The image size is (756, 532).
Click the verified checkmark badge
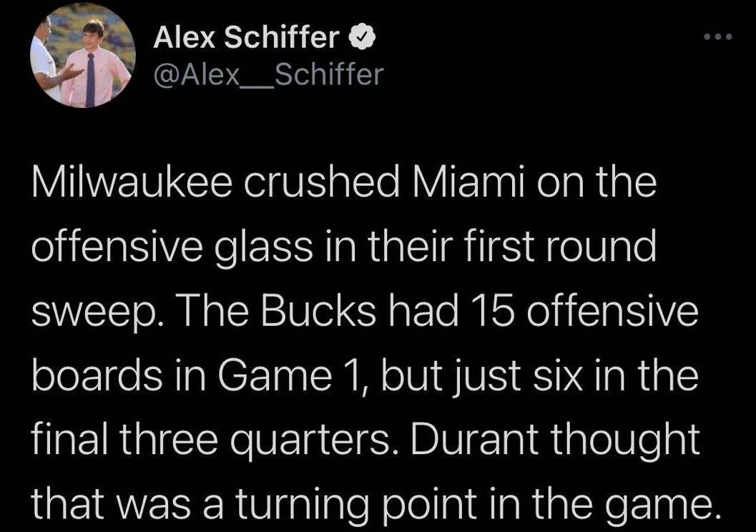[362, 37]
